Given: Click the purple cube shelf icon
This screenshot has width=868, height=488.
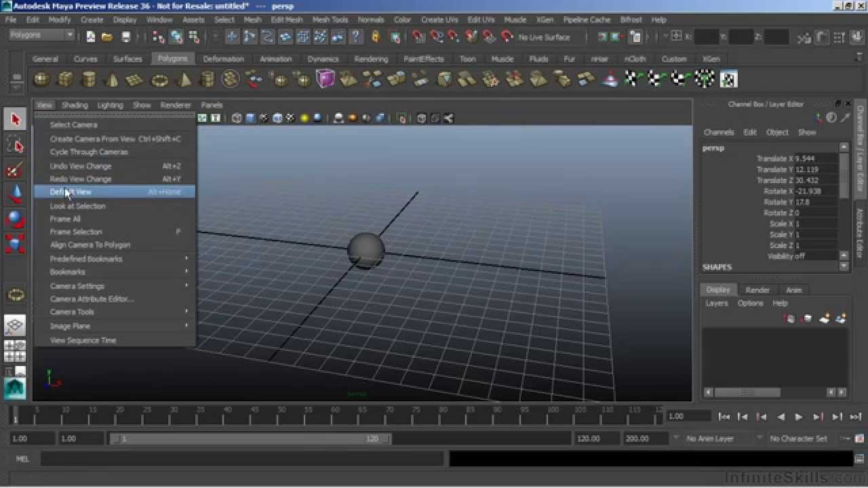Looking at the screenshot, I should click(x=325, y=79).
